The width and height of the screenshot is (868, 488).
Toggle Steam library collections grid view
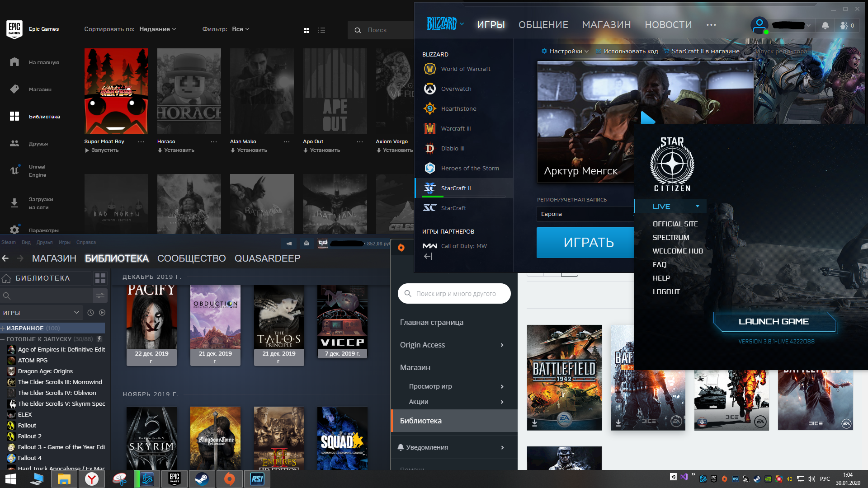pyautogui.click(x=100, y=278)
